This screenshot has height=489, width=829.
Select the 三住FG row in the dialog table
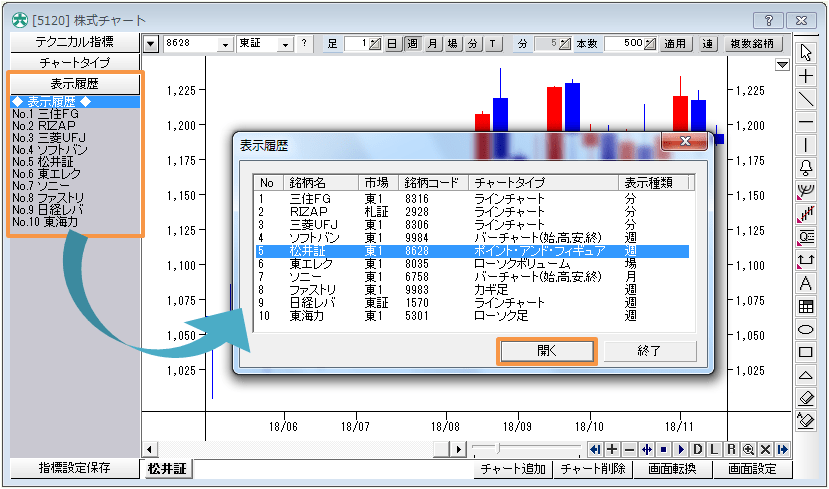tap(472, 199)
